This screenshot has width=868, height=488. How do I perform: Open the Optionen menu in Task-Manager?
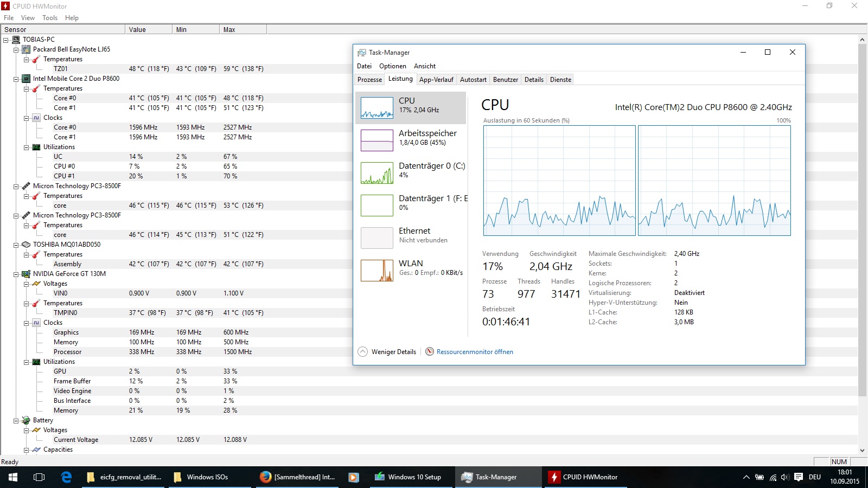[x=393, y=66]
